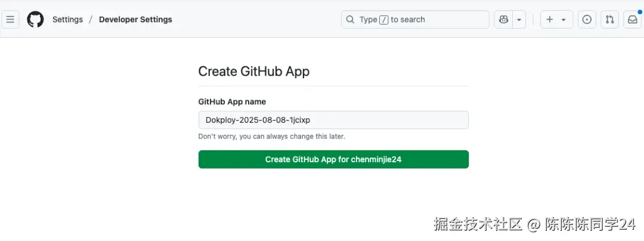
Task: Click the GitHub Octocat logo
Action: click(35, 20)
